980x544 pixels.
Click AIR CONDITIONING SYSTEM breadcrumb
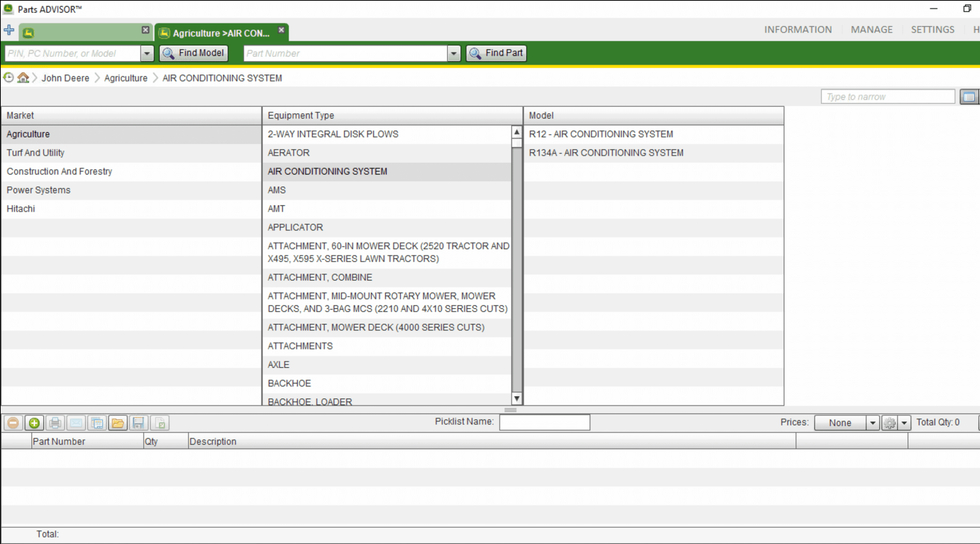tap(222, 78)
